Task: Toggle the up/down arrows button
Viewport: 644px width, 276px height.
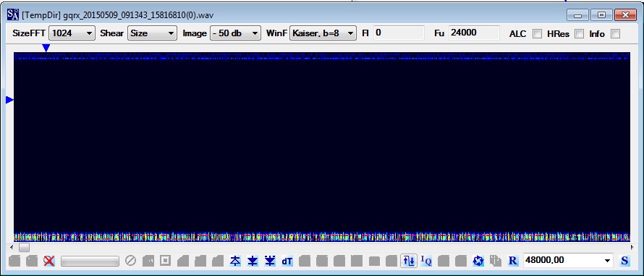Action: 409,261
